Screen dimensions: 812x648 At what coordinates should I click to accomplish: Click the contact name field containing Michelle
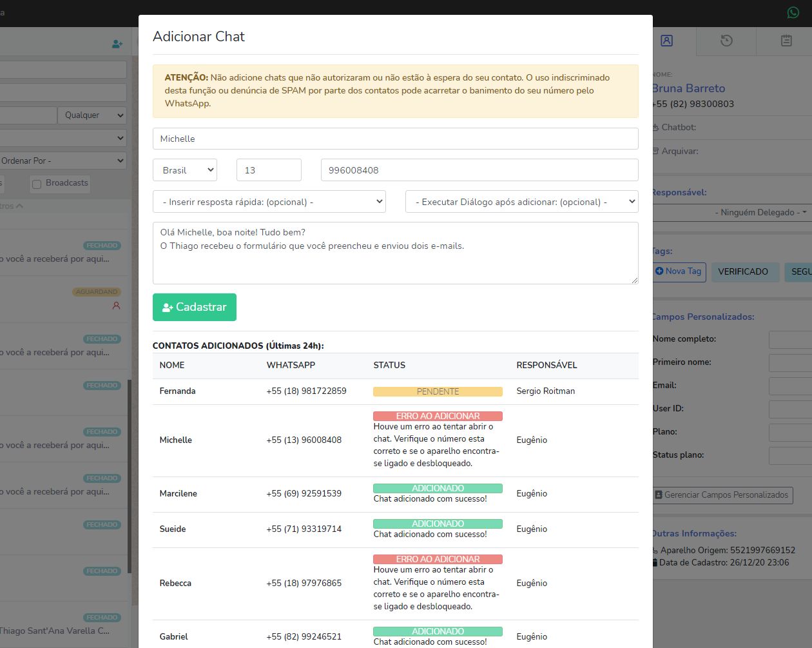tap(395, 139)
